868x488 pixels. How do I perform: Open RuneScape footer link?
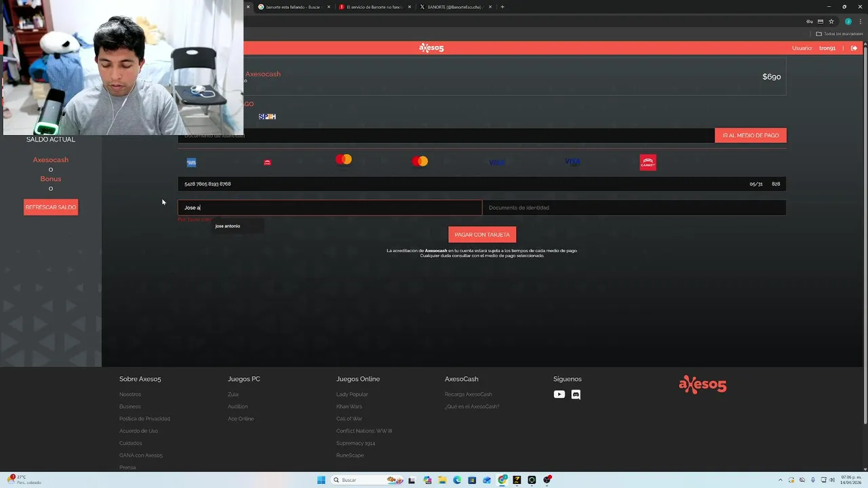pyautogui.click(x=350, y=455)
